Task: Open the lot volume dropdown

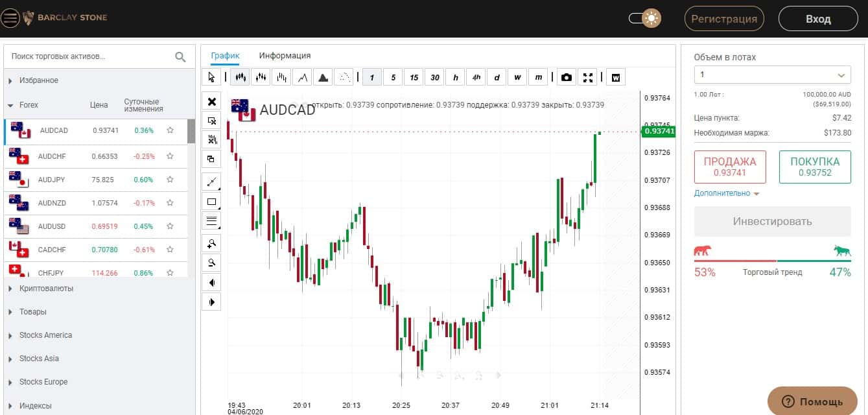Action: point(772,75)
